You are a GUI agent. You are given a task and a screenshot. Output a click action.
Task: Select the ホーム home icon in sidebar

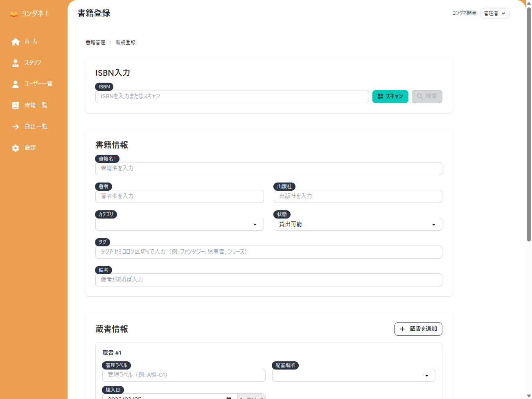tap(16, 41)
